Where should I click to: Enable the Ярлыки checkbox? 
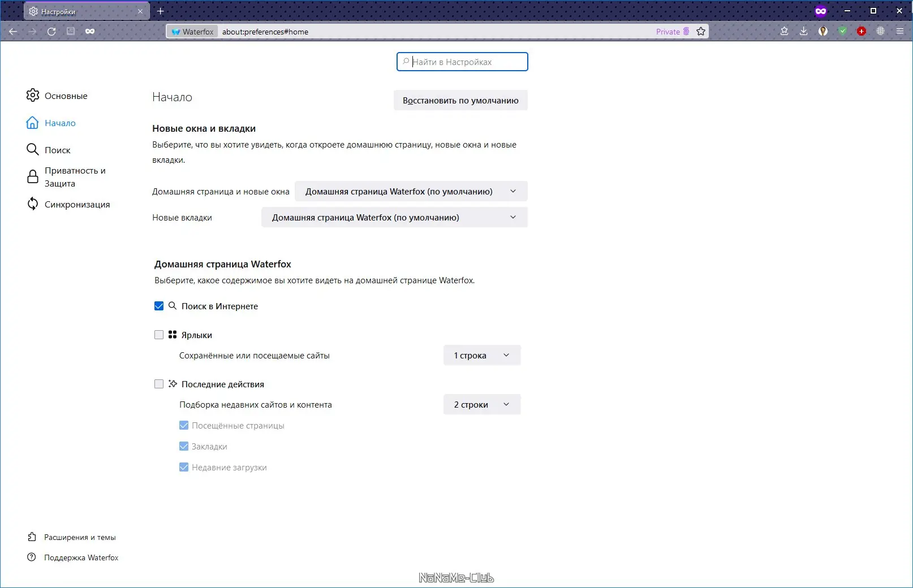pyautogui.click(x=159, y=335)
